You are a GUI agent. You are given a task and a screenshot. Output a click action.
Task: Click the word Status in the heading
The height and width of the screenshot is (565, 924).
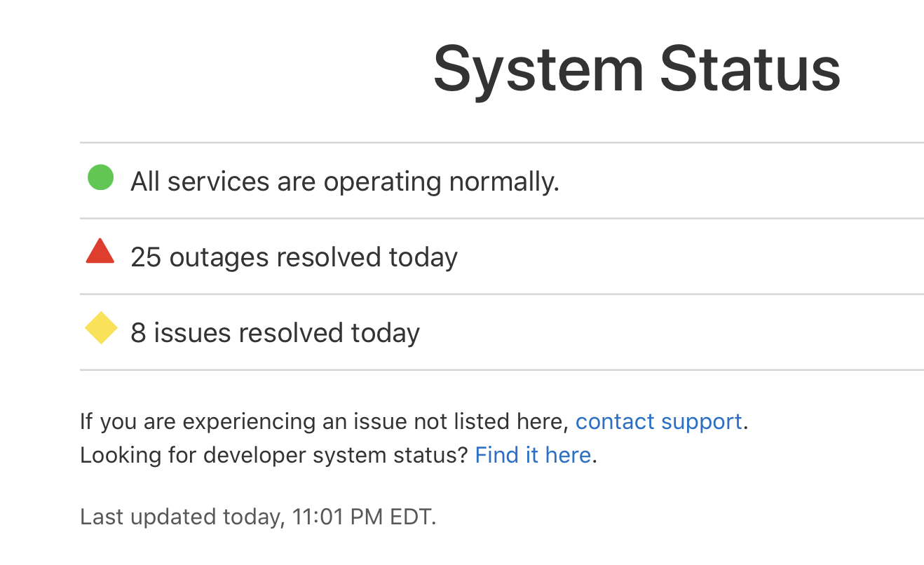click(750, 69)
